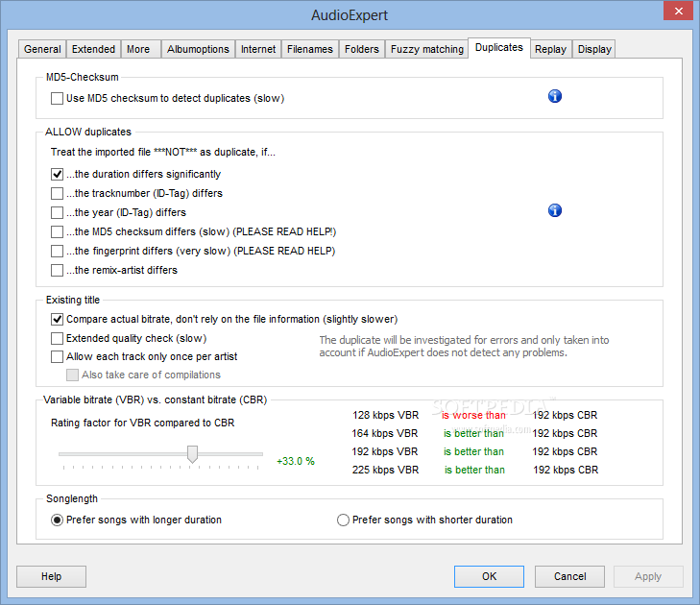Check 'the remix-artist differs' option
The width and height of the screenshot is (700, 605).
pos(58,270)
